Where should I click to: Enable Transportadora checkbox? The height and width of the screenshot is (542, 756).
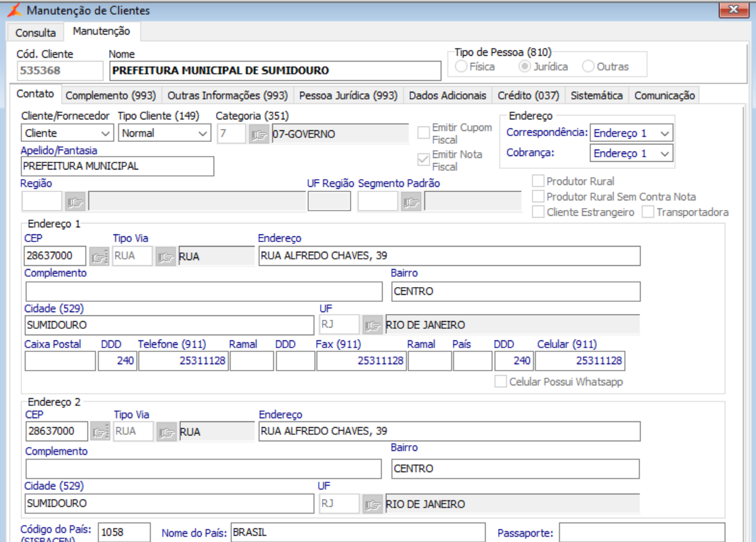(648, 212)
